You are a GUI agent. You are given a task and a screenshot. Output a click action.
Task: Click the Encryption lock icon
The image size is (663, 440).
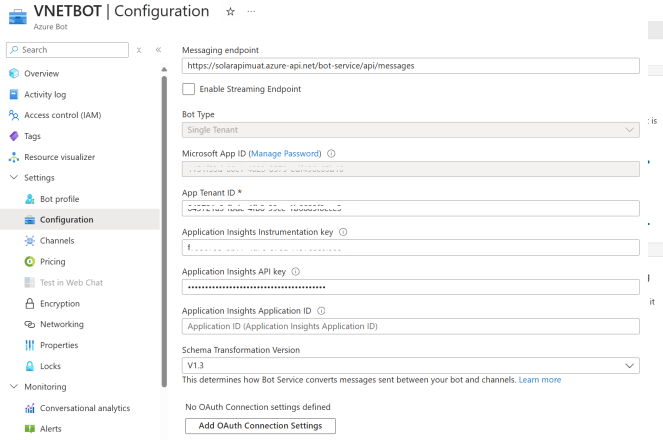[30, 303]
